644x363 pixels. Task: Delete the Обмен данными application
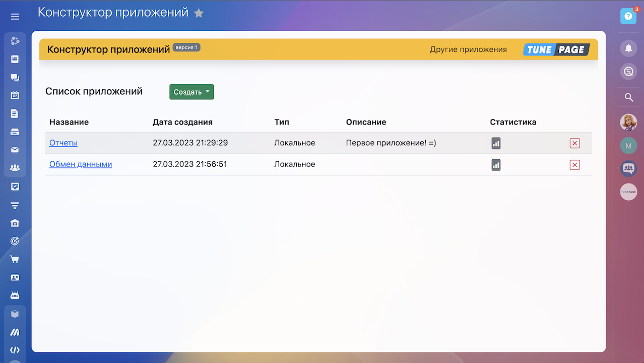tap(574, 165)
